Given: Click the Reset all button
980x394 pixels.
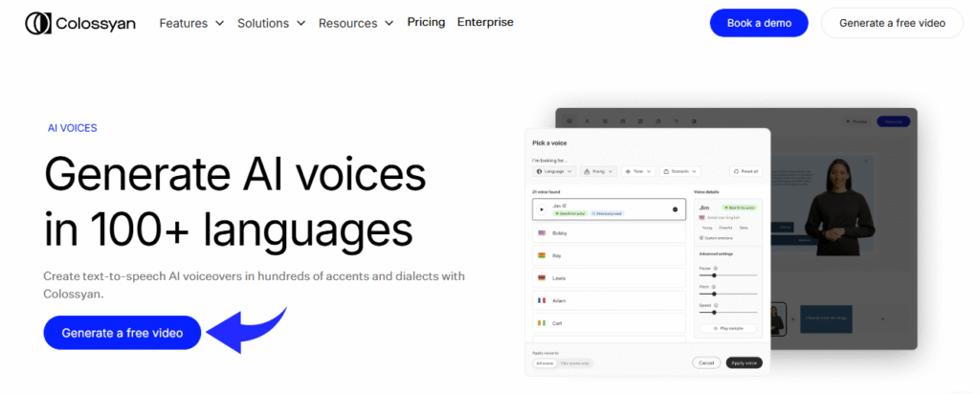Looking at the screenshot, I should tap(746, 171).
